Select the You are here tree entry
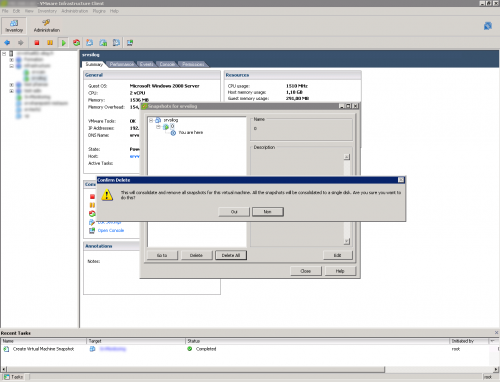The image size is (500, 382). [191, 133]
